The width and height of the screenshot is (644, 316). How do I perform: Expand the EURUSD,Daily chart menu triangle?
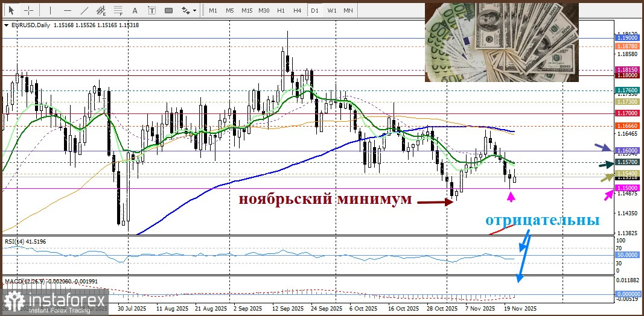[6, 25]
